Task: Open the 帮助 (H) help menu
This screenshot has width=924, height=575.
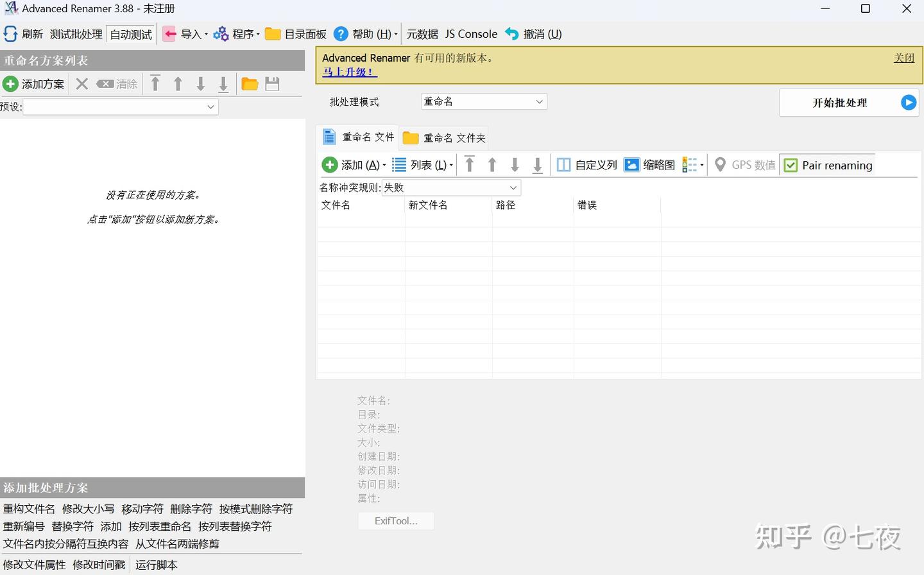Action: tap(366, 34)
